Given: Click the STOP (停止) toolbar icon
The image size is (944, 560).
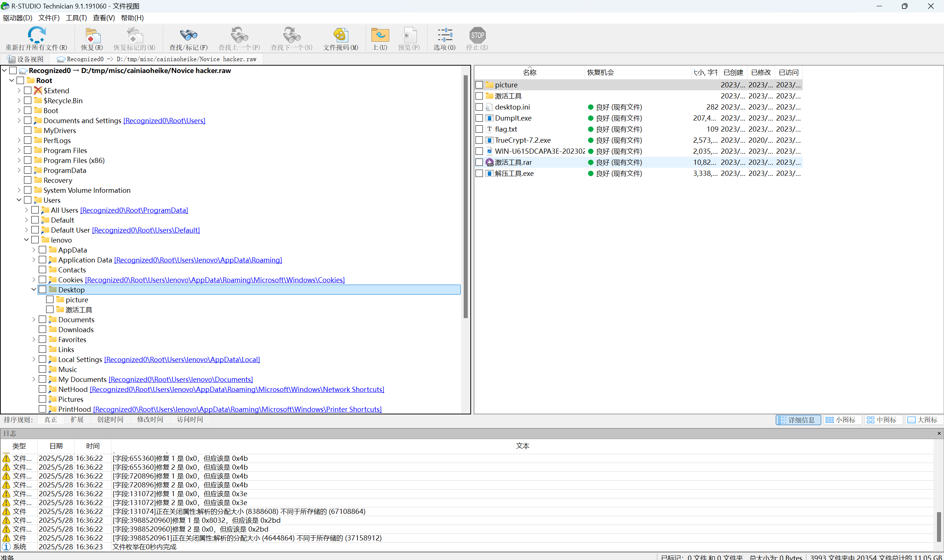Looking at the screenshot, I should pyautogui.click(x=477, y=35).
